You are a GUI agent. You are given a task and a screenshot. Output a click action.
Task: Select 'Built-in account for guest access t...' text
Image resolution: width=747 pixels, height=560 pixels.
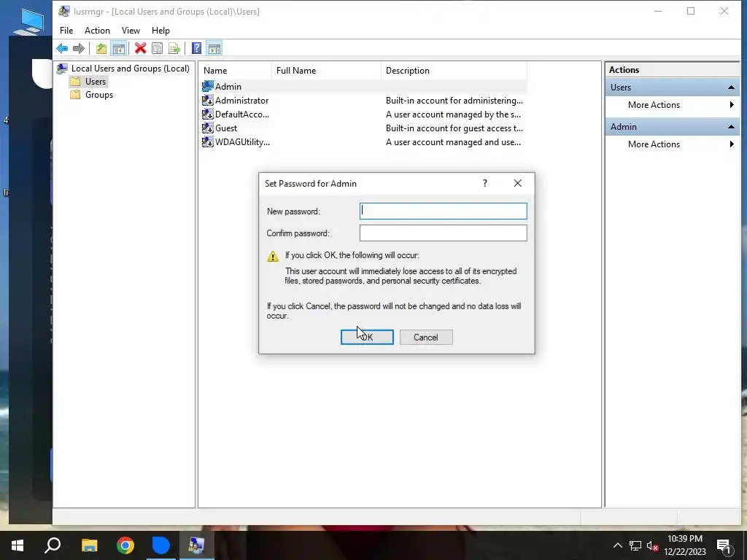454,128
